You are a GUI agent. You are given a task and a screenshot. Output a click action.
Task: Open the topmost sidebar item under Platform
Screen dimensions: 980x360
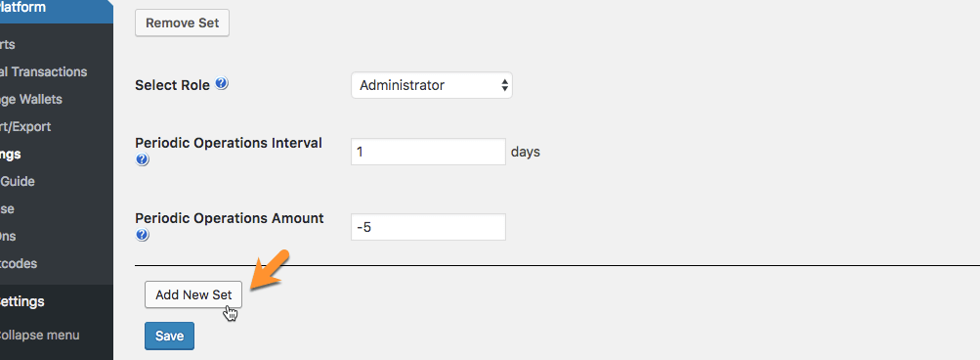(8, 44)
